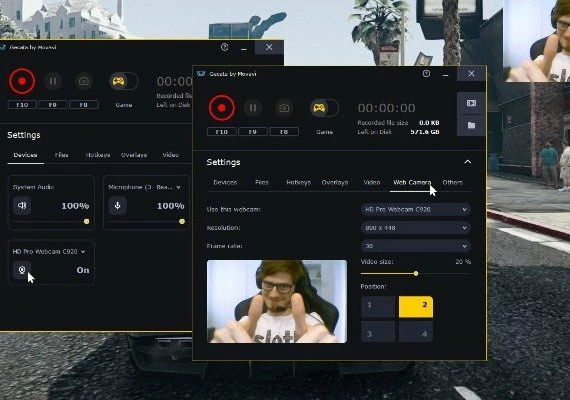
Task: Click 'Recorded file size' text in front window
Action: [x=383, y=123]
